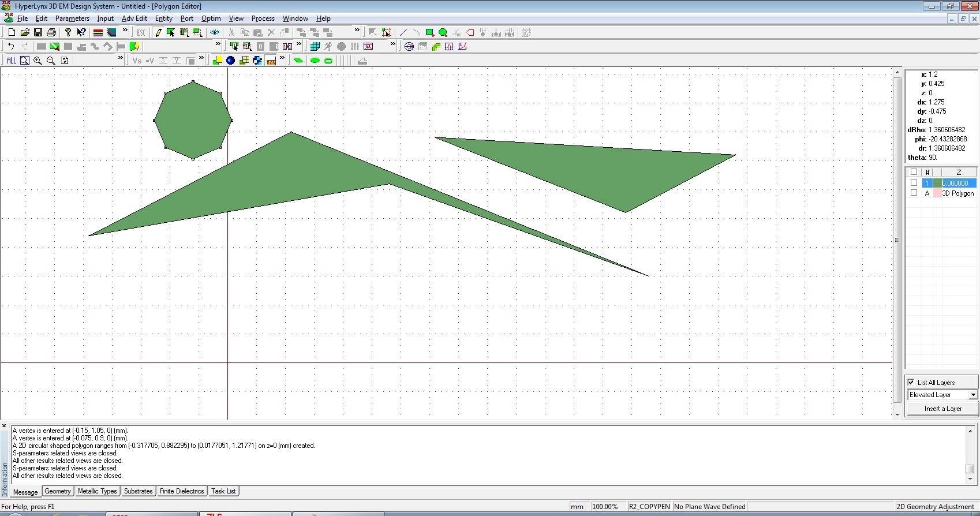980x516 pixels.
Task: Expand the port toolbar overflow chevron
Action: 299,44
